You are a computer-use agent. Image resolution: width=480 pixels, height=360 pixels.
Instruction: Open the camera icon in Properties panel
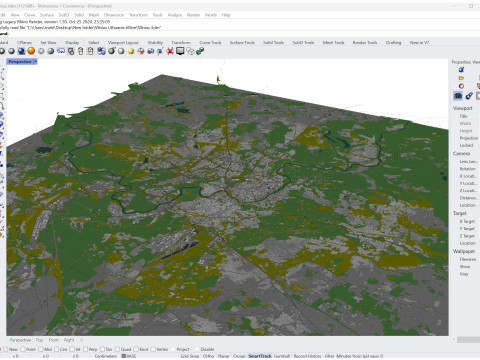coord(458,96)
